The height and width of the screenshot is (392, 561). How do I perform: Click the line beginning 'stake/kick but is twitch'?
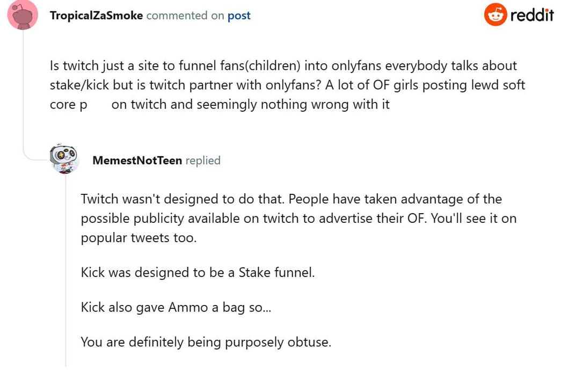coord(287,85)
